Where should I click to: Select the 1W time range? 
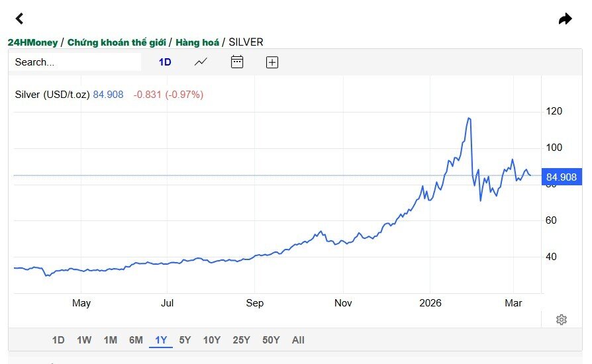point(84,340)
